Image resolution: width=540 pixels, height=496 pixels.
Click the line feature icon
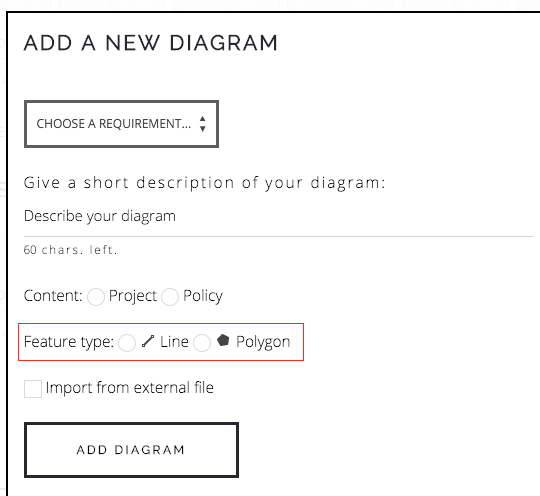click(148, 341)
